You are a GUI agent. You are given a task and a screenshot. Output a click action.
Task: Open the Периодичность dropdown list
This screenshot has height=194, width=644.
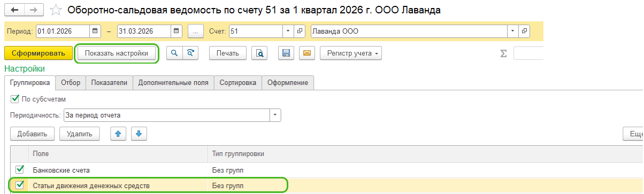(275, 115)
